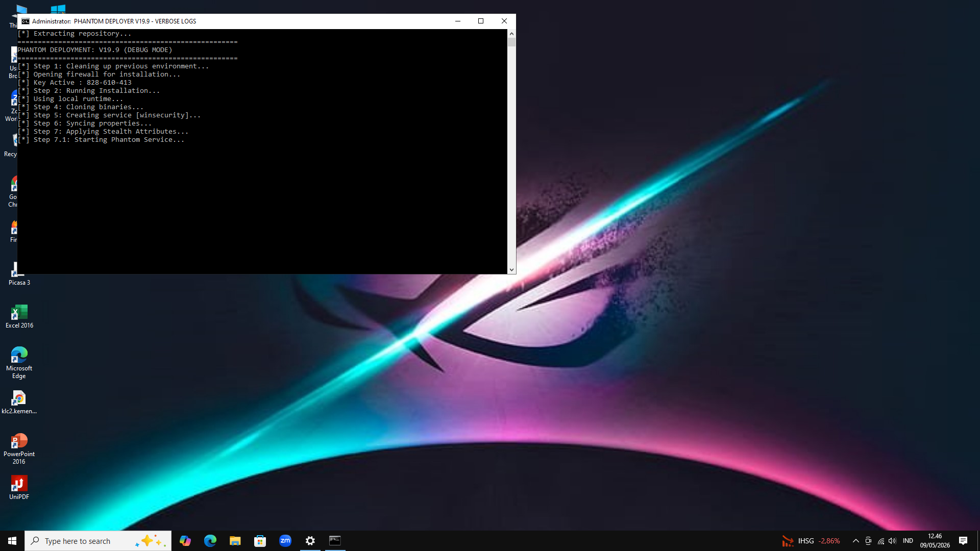Open the network Wi-Fi tray icon

(880, 541)
